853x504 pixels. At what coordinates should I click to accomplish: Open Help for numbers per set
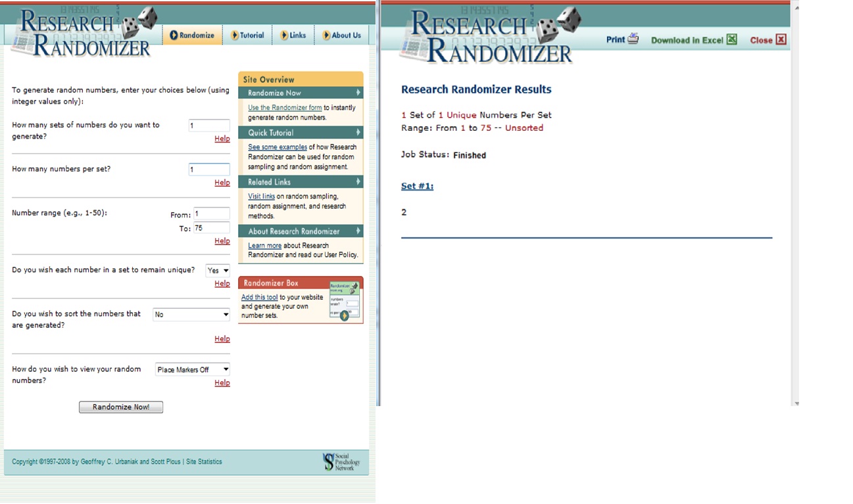(222, 183)
